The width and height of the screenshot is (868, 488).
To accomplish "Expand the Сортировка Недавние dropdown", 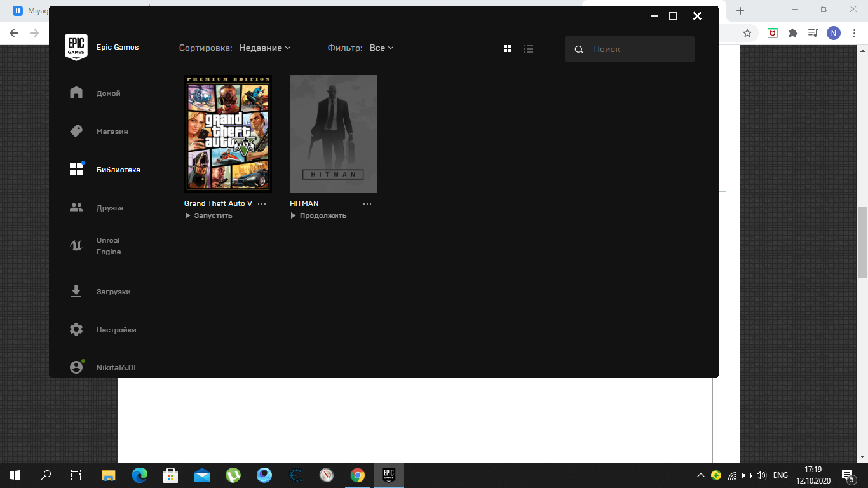I will click(265, 48).
